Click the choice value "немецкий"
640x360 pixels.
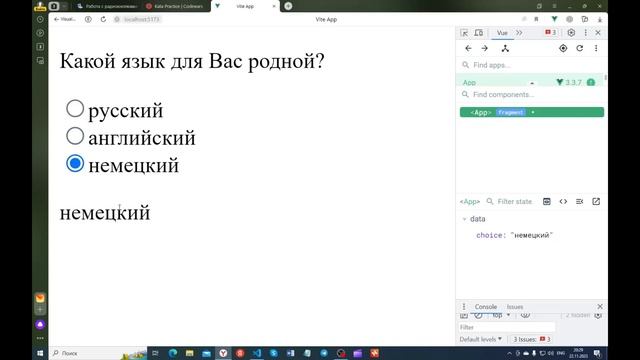pos(532,236)
